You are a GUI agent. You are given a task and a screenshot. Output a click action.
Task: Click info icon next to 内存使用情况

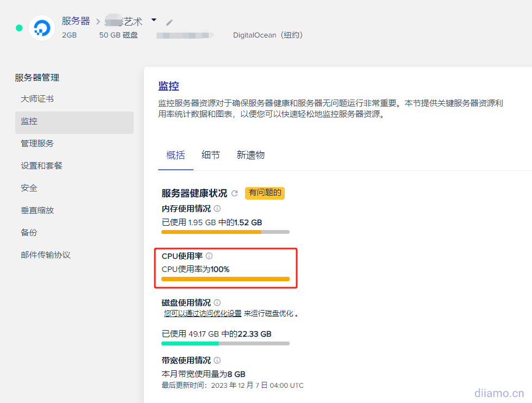coord(217,209)
